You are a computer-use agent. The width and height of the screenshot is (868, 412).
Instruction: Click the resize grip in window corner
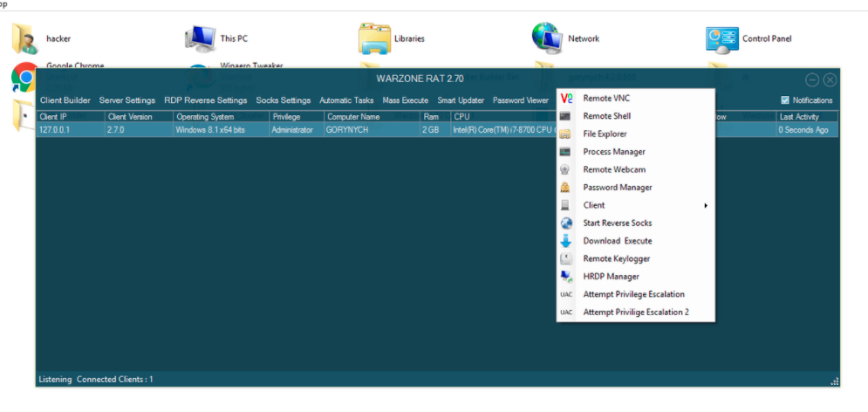click(x=834, y=381)
